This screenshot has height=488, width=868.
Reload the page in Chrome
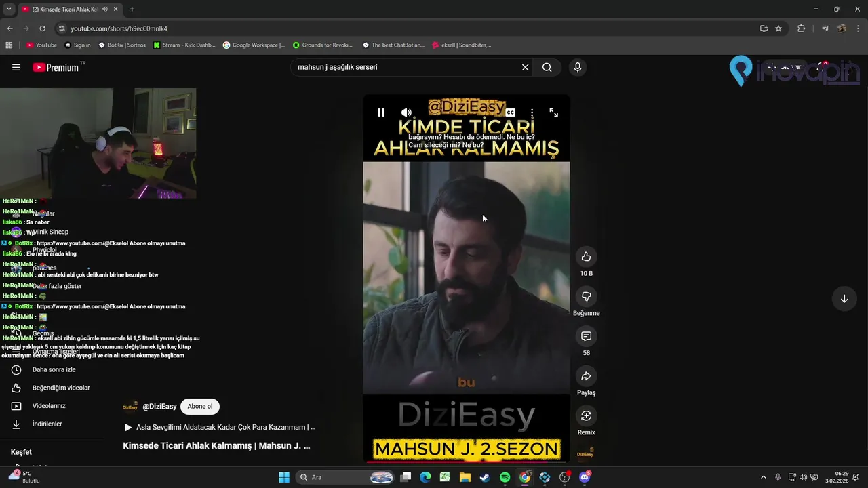tap(42, 28)
